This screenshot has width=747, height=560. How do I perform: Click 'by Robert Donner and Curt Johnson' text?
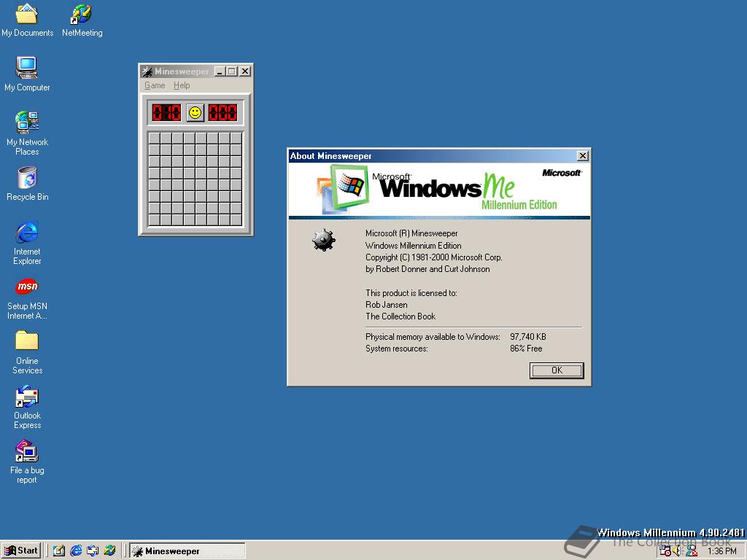coord(427,269)
